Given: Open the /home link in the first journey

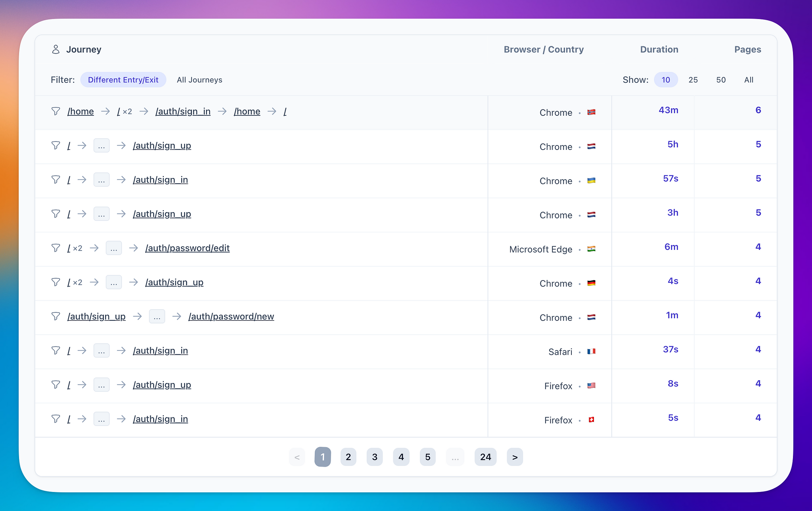Looking at the screenshot, I should (80, 111).
